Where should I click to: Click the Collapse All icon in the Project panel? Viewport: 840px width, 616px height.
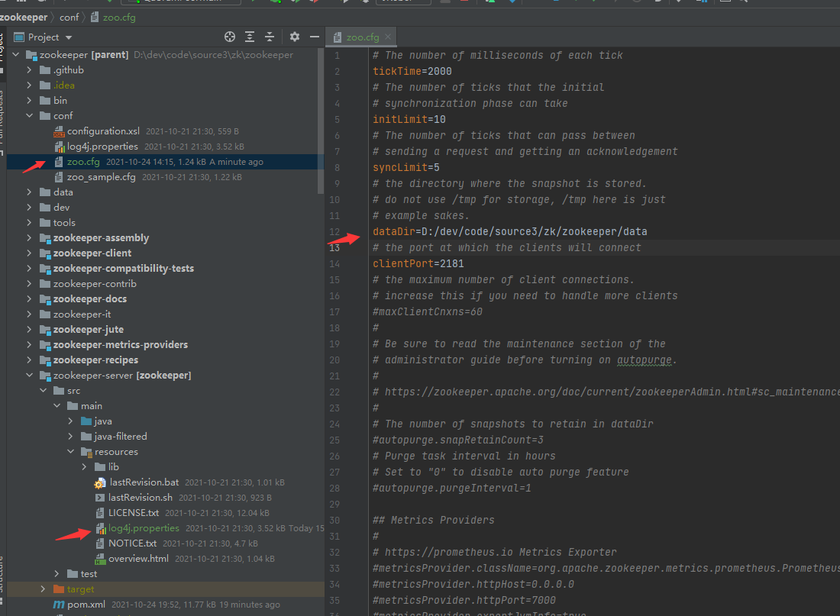click(x=270, y=37)
